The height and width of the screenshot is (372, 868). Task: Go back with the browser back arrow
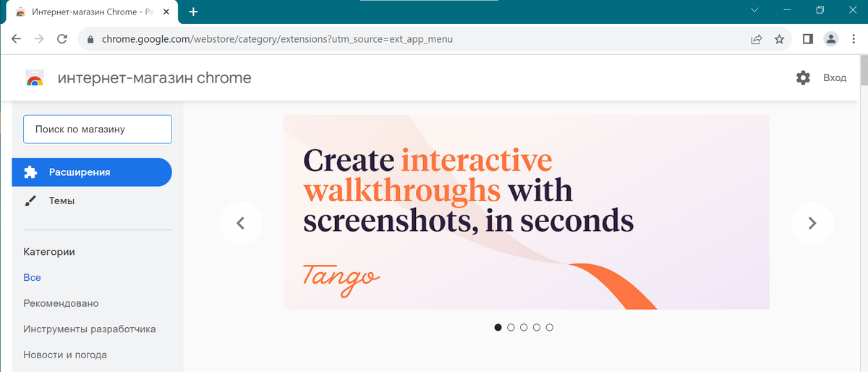coord(16,39)
